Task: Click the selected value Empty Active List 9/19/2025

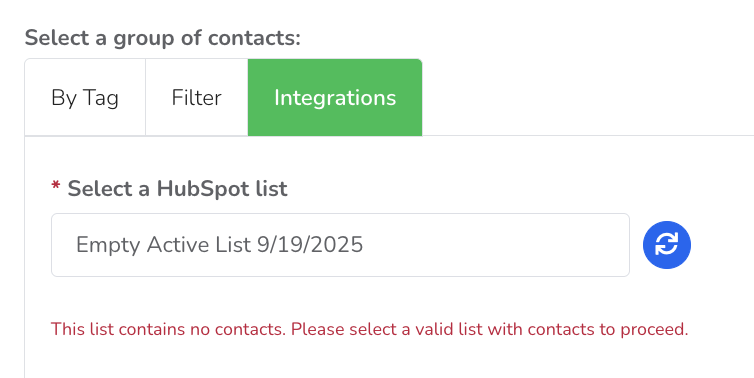Action: [x=219, y=245]
